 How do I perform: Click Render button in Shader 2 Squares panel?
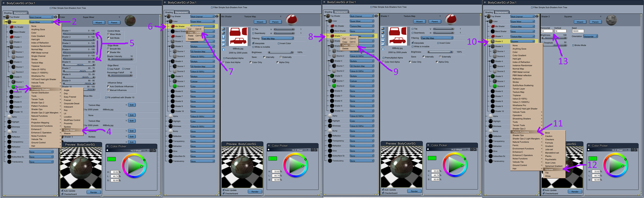coord(575,192)
